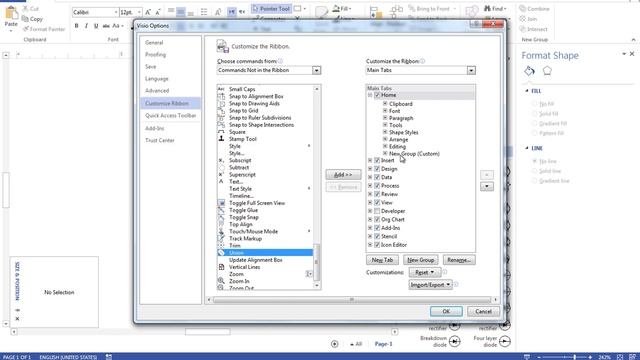Image resolution: width=640 pixels, height=360 pixels.
Task: Click the New Tab button
Action: (382, 260)
